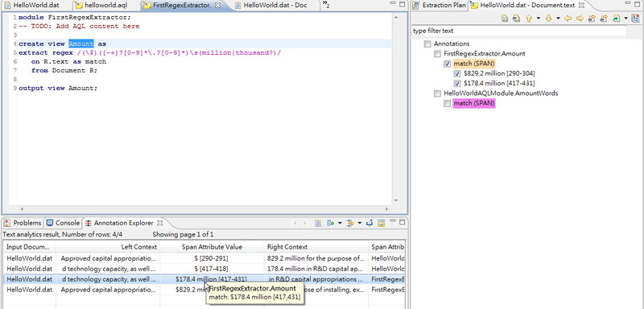The image size is (644, 309).
Task: Sort by the Span Attribute Value column header
Action: (212, 246)
